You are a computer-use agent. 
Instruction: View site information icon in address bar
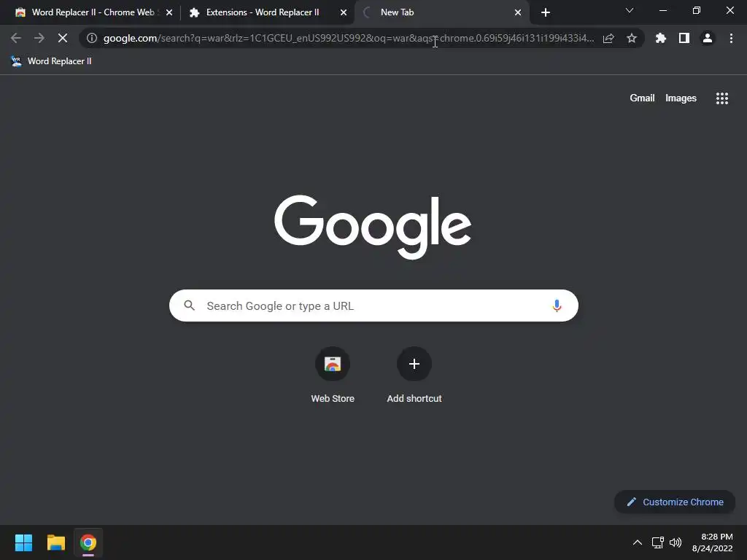92,38
